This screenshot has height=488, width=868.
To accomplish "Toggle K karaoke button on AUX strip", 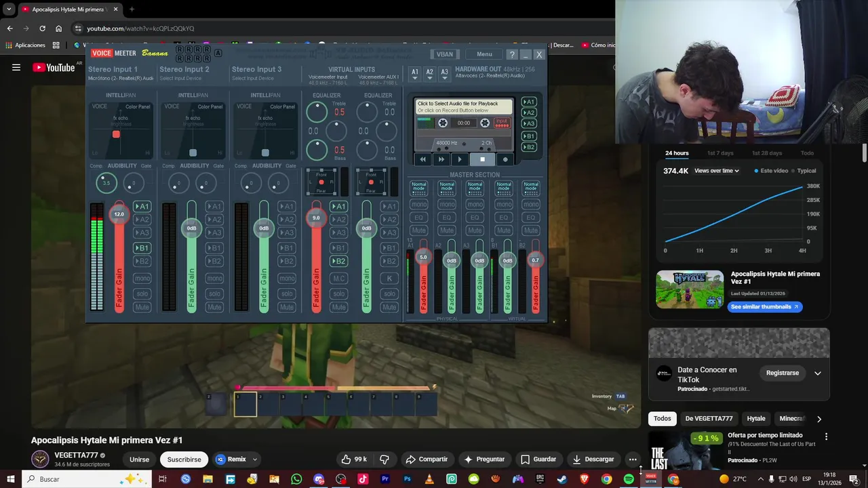I will (x=389, y=279).
